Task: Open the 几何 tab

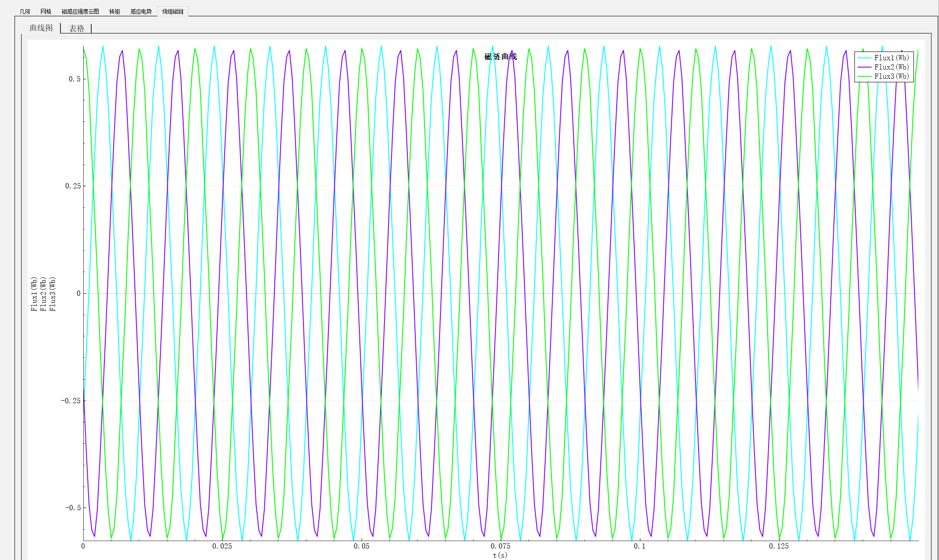Action: click(25, 11)
